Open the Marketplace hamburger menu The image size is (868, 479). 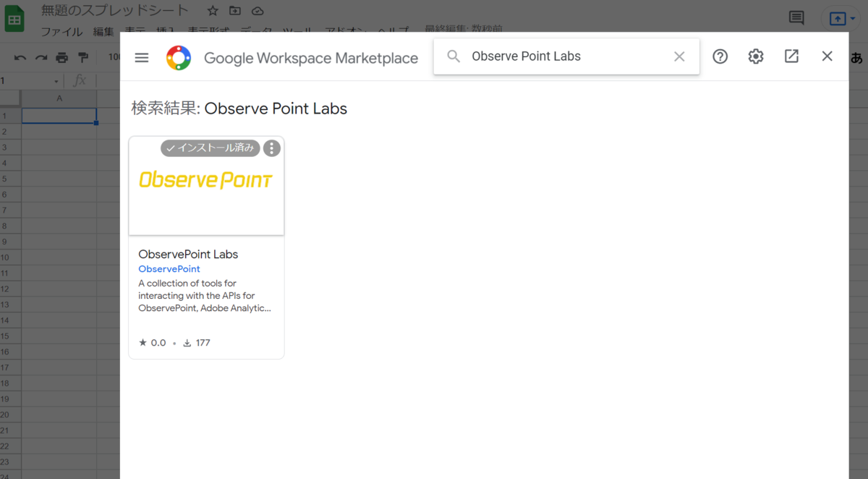click(x=142, y=58)
